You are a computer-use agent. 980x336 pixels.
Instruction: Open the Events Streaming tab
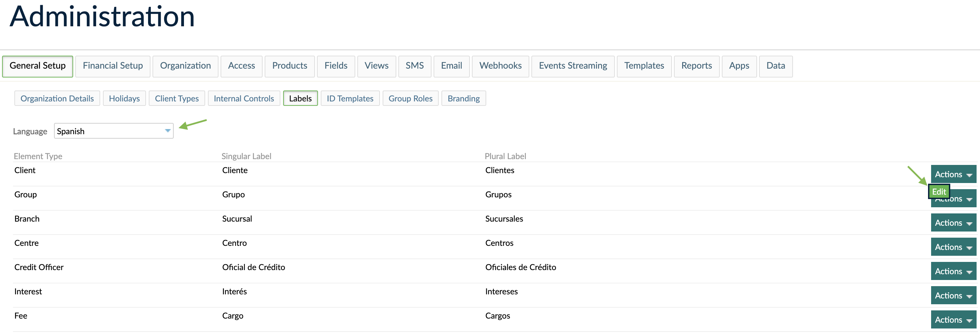(x=572, y=66)
